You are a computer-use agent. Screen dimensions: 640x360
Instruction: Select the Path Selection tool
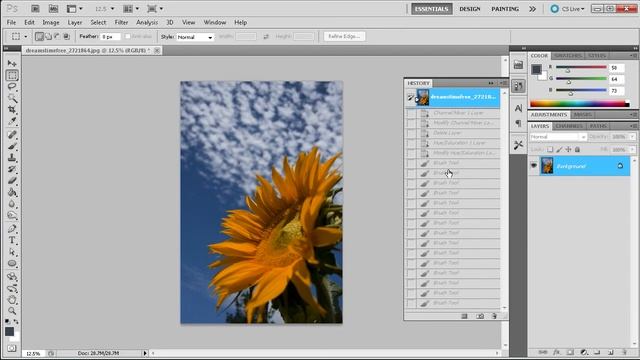click(x=12, y=252)
